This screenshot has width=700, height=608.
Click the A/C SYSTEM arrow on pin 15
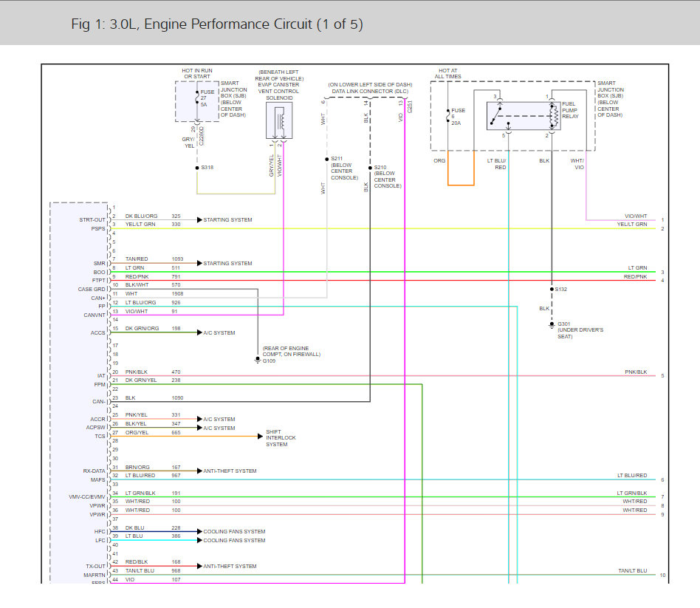(x=198, y=332)
